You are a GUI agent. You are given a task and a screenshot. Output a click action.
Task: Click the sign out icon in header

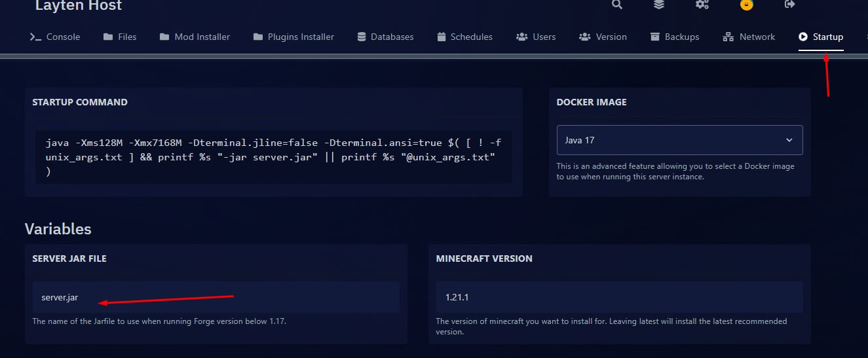[x=789, y=5]
